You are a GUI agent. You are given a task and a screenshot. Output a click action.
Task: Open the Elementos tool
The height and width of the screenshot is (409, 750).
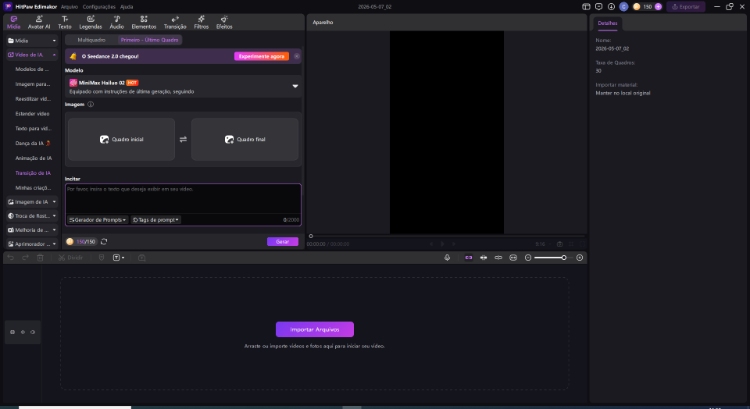click(x=143, y=22)
